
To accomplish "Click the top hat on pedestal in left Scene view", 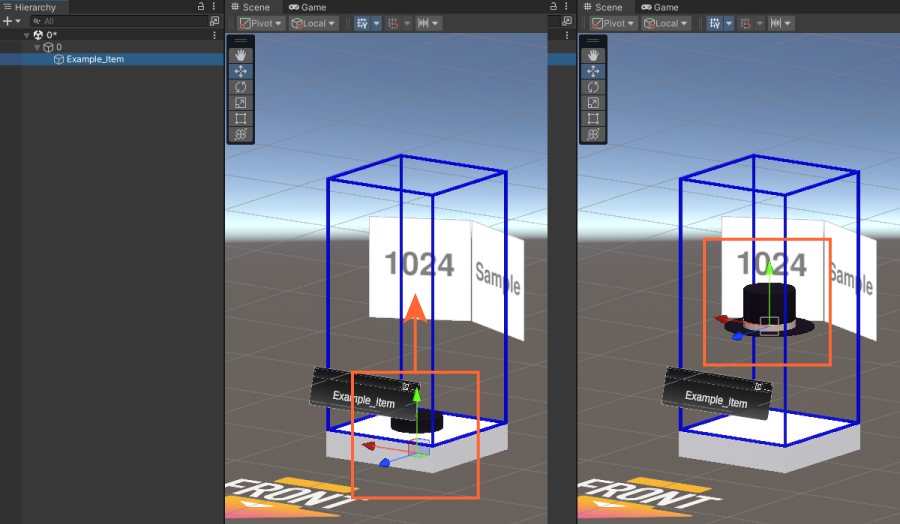I will coord(417,421).
